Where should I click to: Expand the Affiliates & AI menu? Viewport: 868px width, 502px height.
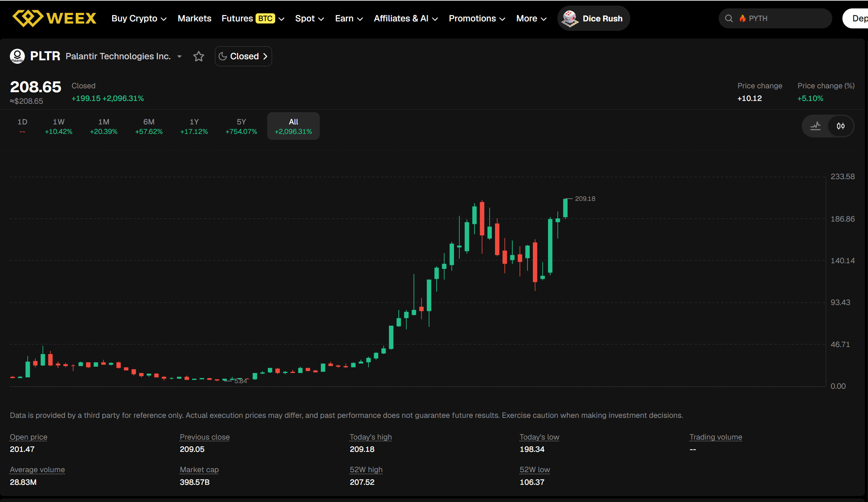tap(406, 18)
